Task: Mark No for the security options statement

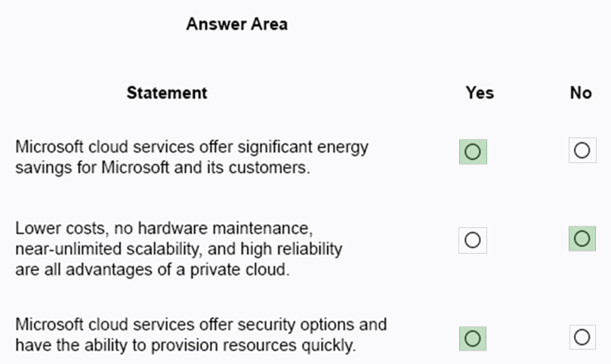Action: [x=582, y=338]
